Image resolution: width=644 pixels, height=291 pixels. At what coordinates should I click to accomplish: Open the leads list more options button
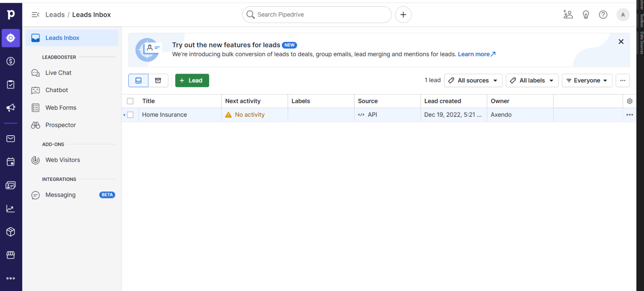point(623,80)
